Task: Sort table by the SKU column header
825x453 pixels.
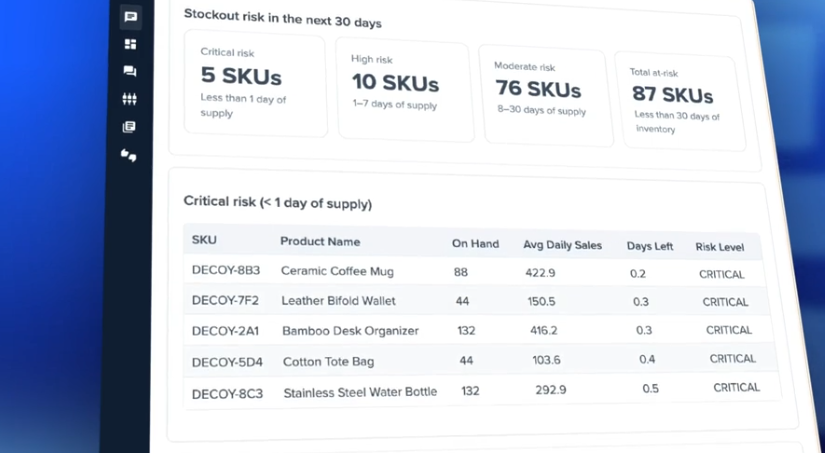Action: coord(204,240)
